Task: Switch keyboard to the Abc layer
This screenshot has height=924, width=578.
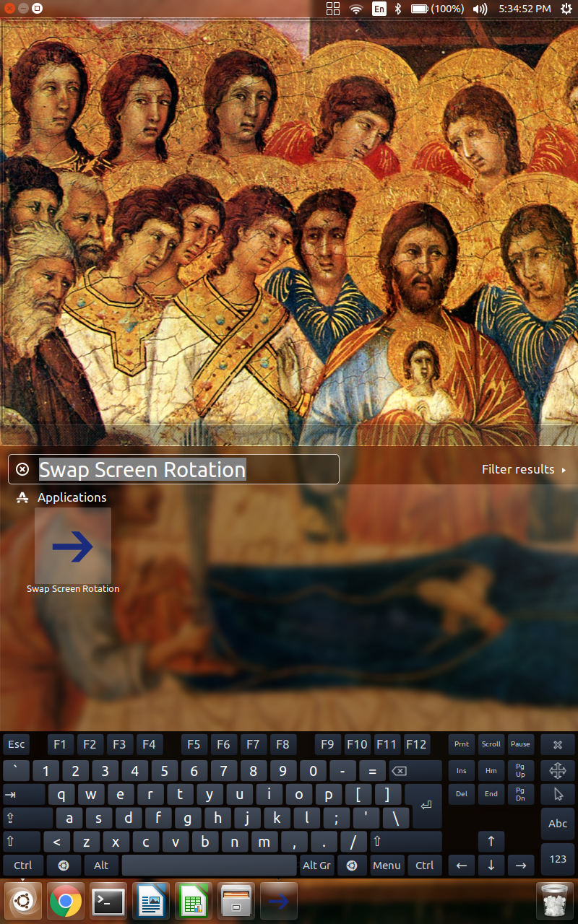Action: coord(558,824)
